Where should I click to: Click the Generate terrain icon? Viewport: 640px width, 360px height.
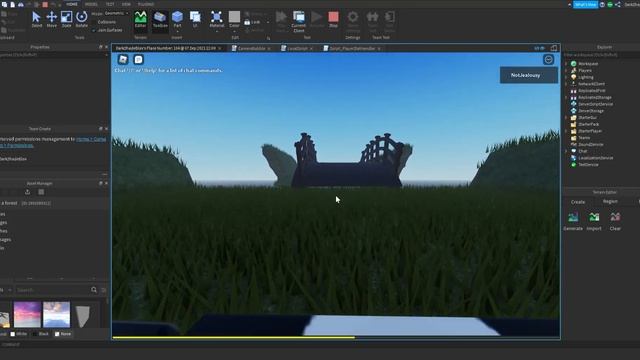(573, 217)
